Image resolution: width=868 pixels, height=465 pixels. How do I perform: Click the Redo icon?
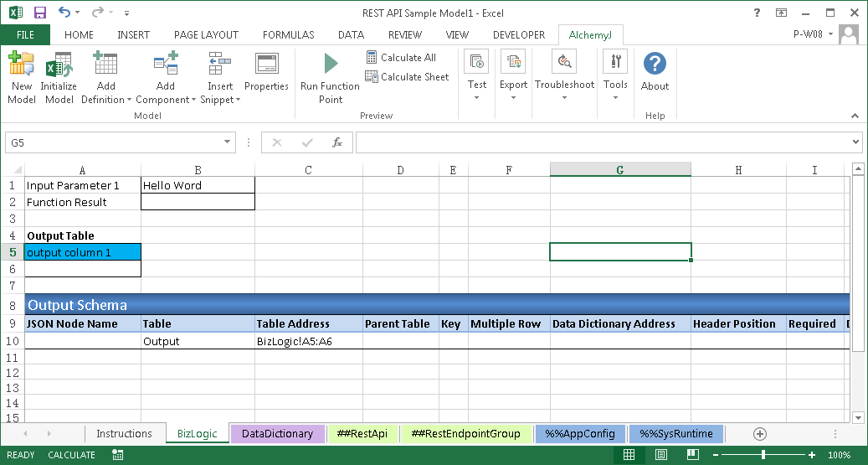(x=98, y=13)
